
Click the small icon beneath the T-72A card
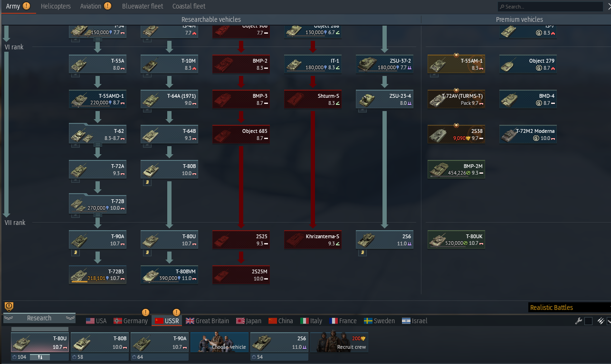(x=75, y=180)
